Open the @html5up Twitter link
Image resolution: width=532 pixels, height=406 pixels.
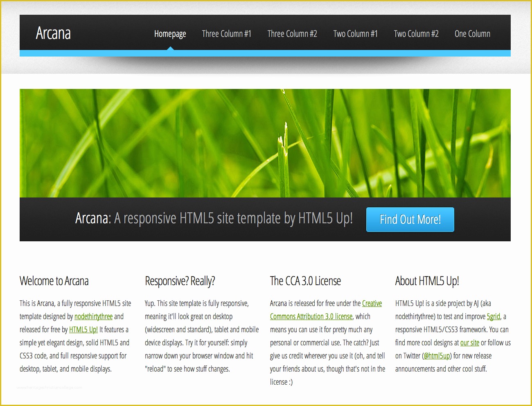point(437,356)
